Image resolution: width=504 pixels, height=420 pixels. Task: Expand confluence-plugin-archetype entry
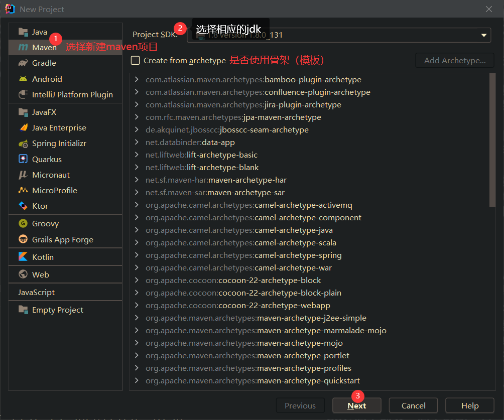pyautogui.click(x=137, y=92)
